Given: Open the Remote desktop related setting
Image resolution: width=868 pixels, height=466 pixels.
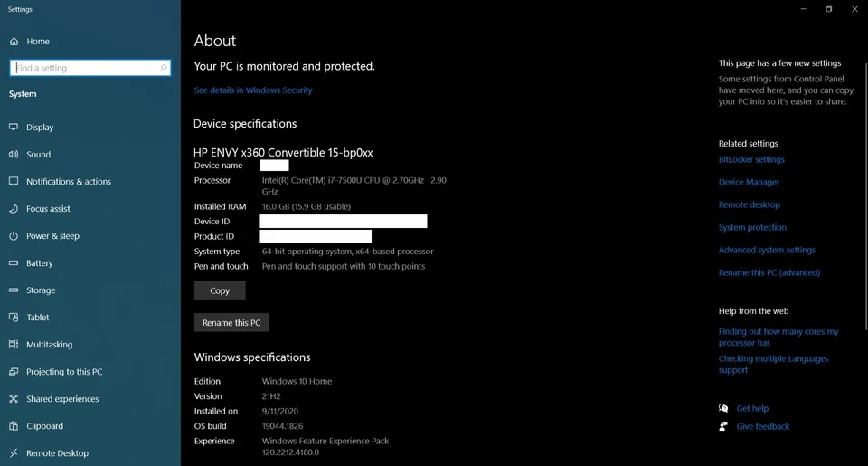Looking at the screenshot, I should click(x=749, y=205).
